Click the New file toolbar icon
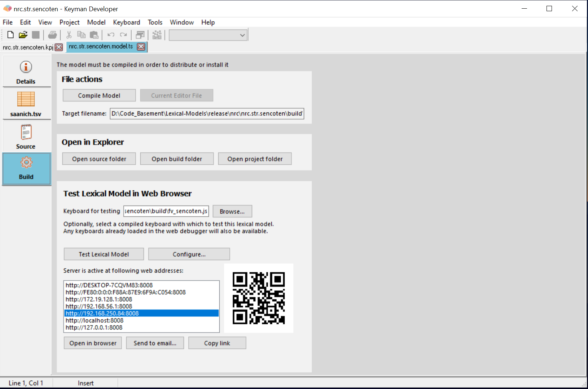Screen dimensions: 588x389 (x=10, y=35)
